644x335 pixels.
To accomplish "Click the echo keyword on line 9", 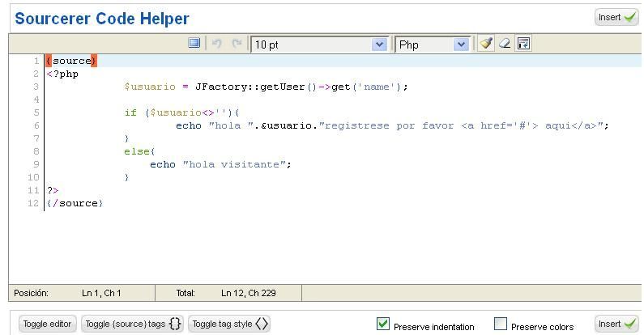I will (163, 164).
